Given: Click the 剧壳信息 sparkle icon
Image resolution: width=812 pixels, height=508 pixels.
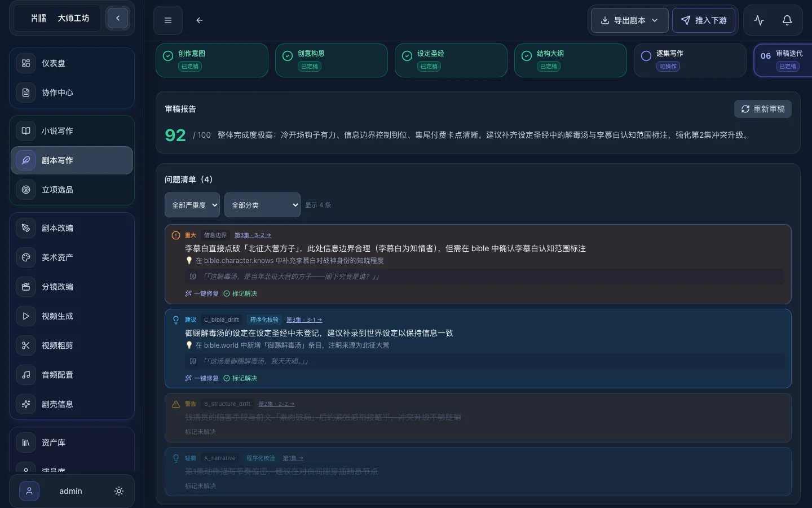Looking at the screenshot, I should pyautogui.click(x=26, y=404).
